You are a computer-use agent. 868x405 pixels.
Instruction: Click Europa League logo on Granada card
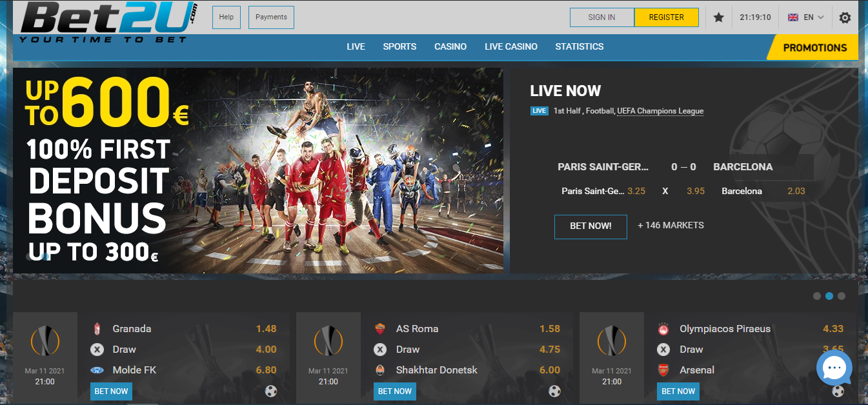tap(45, 342)
